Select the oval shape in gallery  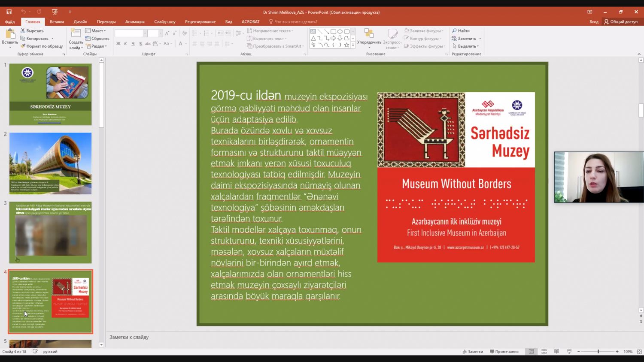pos(340,31)
